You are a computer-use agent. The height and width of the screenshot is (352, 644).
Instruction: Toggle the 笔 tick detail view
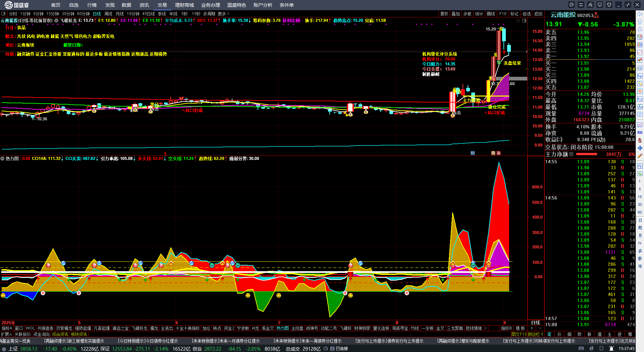[549, 334]
